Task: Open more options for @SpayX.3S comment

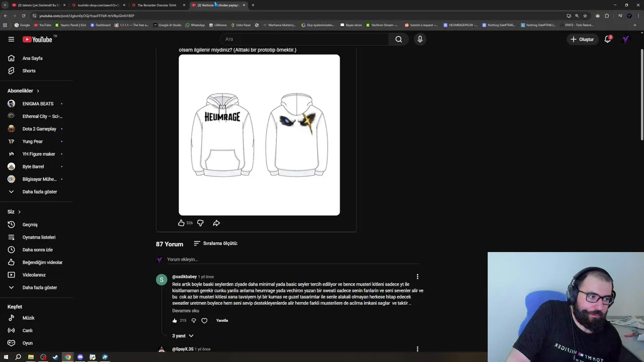Action: 417,349
